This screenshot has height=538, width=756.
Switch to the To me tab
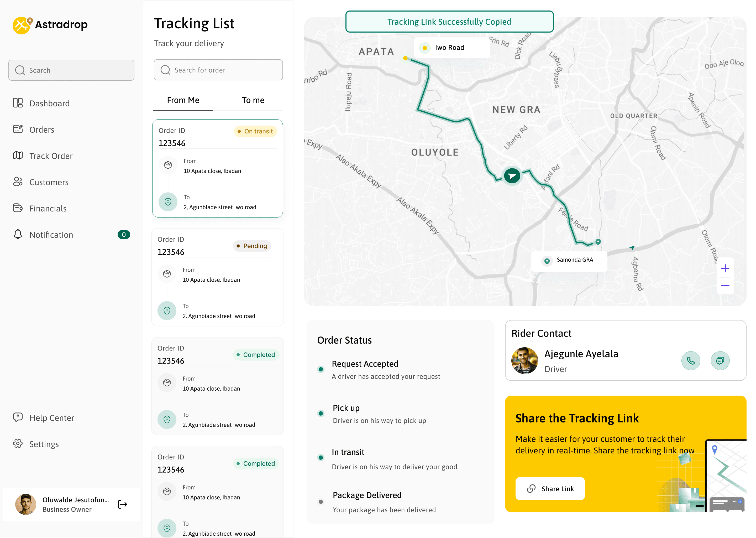[x=253, y=100]
